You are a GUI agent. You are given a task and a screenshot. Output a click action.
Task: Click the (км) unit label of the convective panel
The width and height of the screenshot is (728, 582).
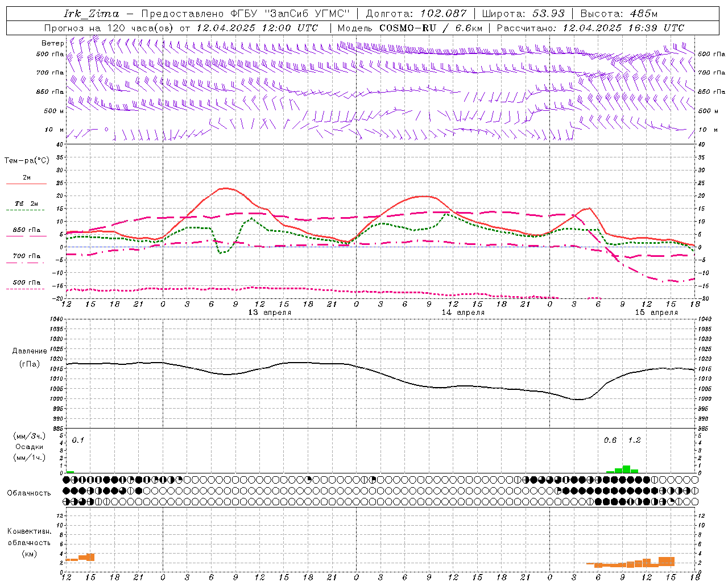coord(29,554)
